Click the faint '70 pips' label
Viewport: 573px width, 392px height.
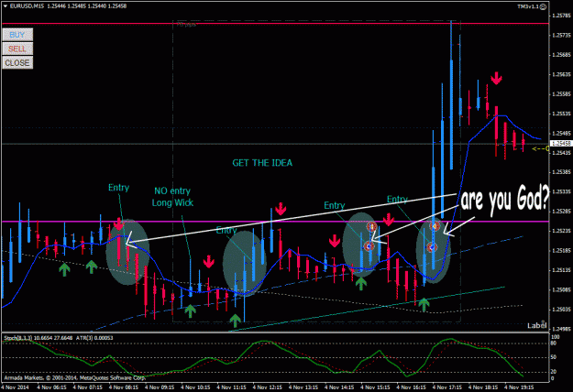[186, 25]
